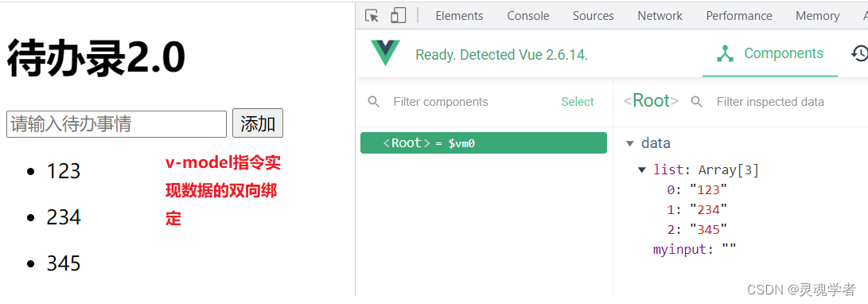Click the inspected data search icon
Viewport: 868px width, 304px height.
[x=697, y=102]
